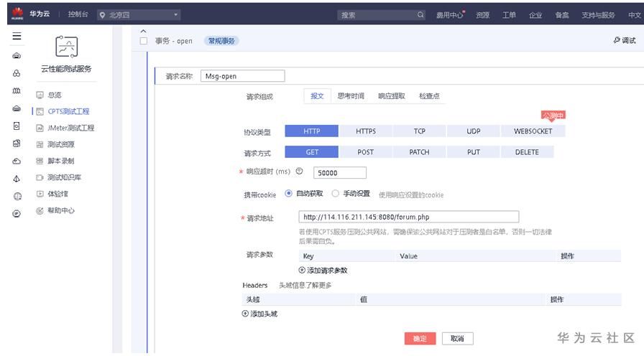The width and height of the screenshot is (644, 356).
Task: Click the 测试资源 icon
Action: point(40,144)
